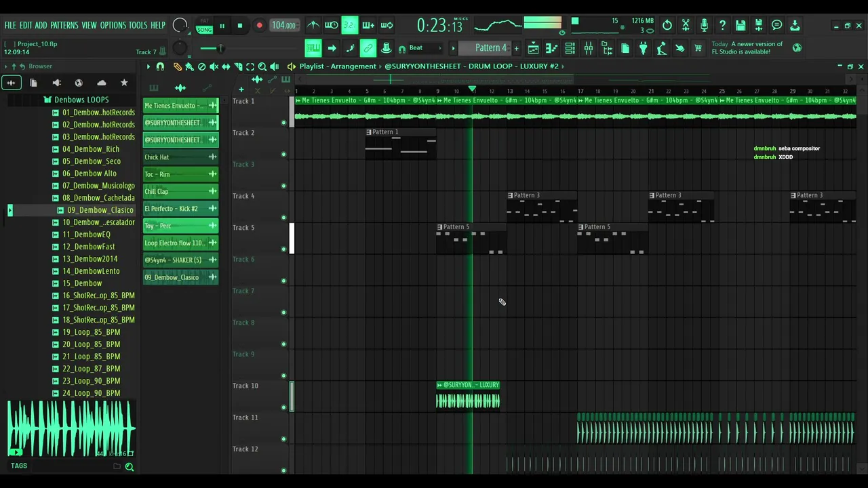Screen dimensions: 868x488
Task: Select the Slice tool in playlist toolbar
Action: click(x=238, y=66)
